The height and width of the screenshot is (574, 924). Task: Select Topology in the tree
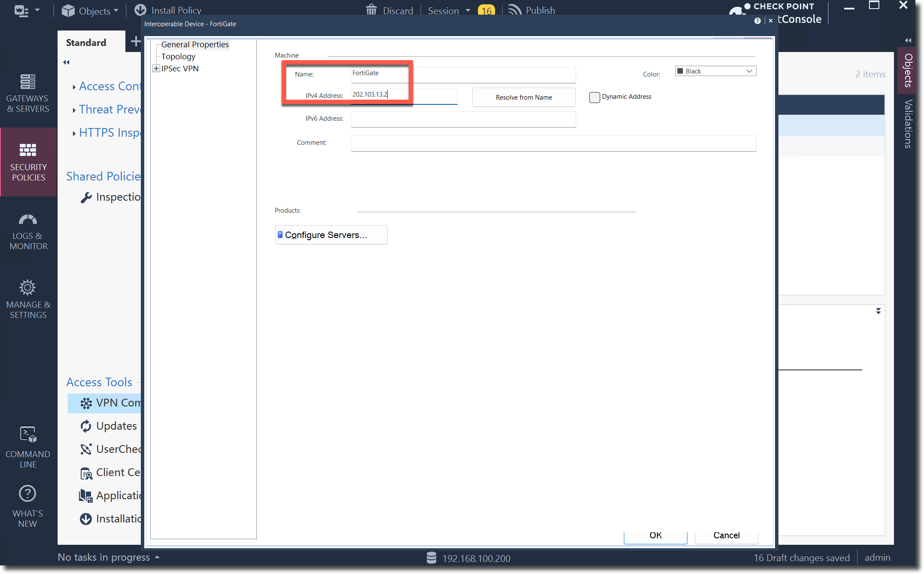click(178, 57)
